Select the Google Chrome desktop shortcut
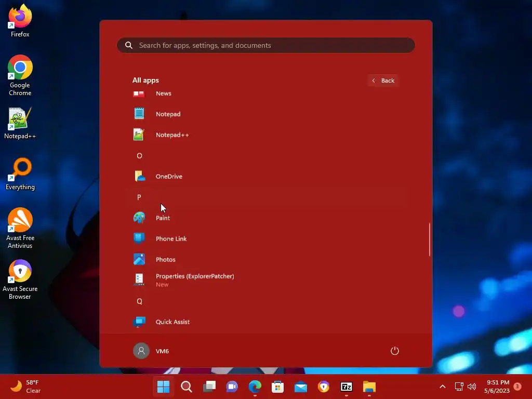 [x=20, y=75]
